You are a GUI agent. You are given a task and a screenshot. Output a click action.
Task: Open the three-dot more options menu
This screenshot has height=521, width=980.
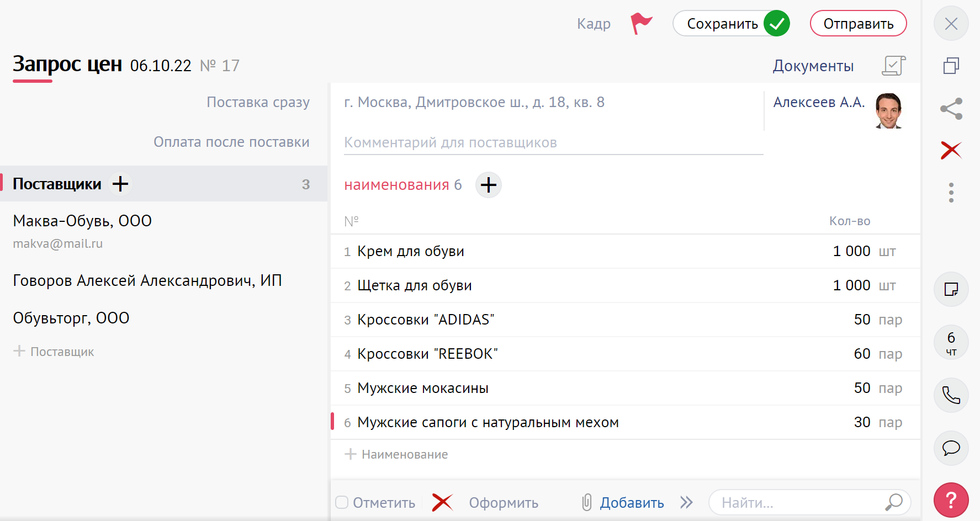[x=951, y=193]
